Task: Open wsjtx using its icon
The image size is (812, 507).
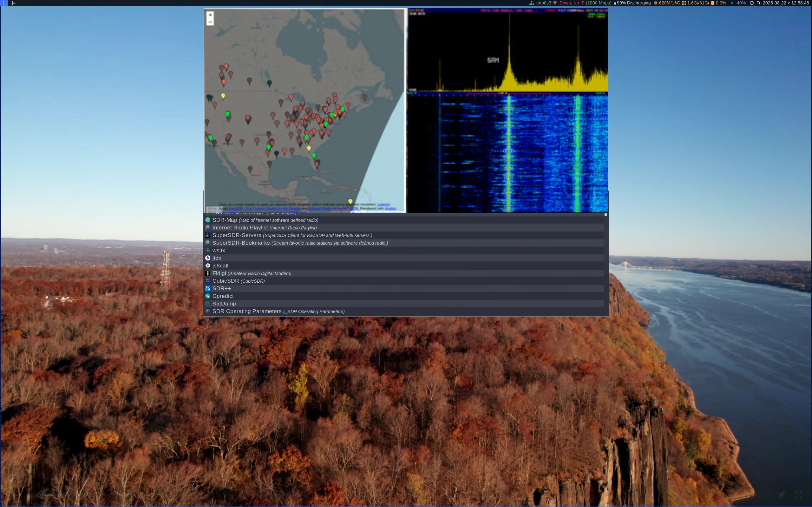Action: click(208, 250)
